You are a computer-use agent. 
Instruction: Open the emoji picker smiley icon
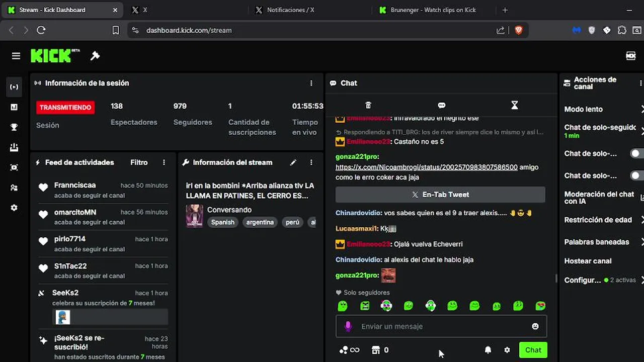tap(535, 326)
